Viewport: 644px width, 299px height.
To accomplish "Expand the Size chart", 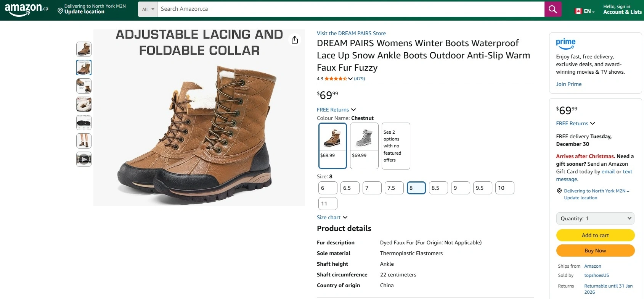I will [332, 217].
